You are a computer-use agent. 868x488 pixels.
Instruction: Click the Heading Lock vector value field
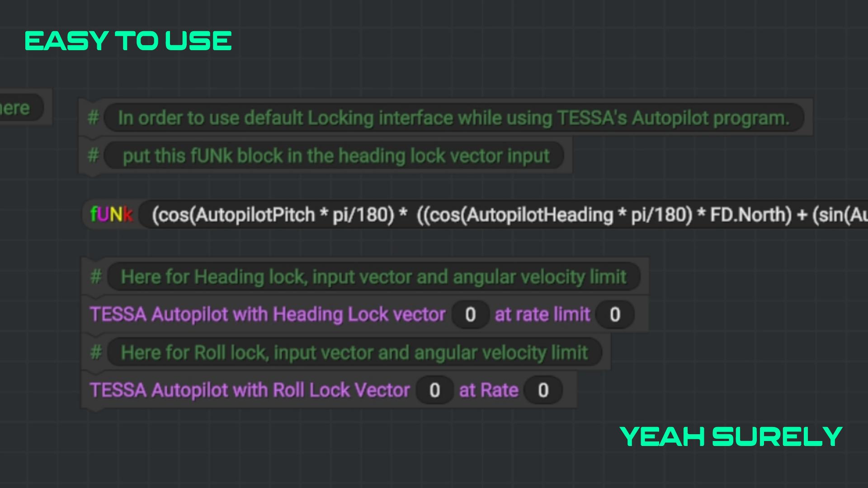pyautogui.click(x=470, y=314)
